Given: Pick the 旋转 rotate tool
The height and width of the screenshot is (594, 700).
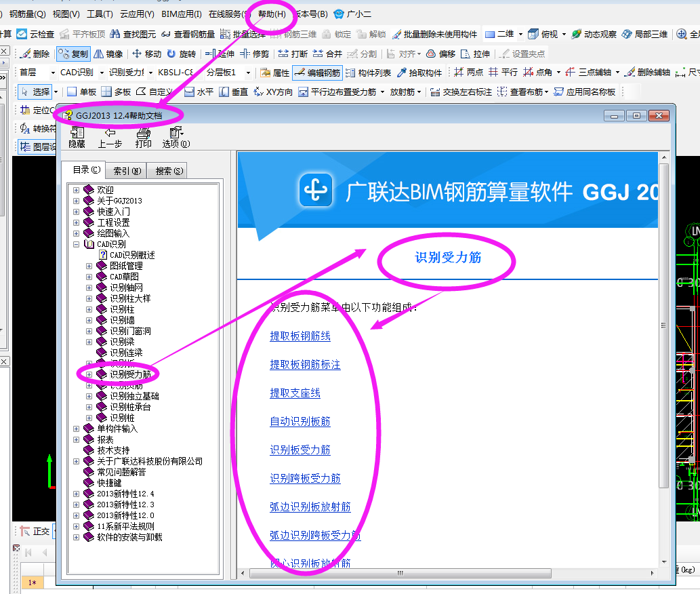Looking at the screenshot, I should tap(181, 54).
